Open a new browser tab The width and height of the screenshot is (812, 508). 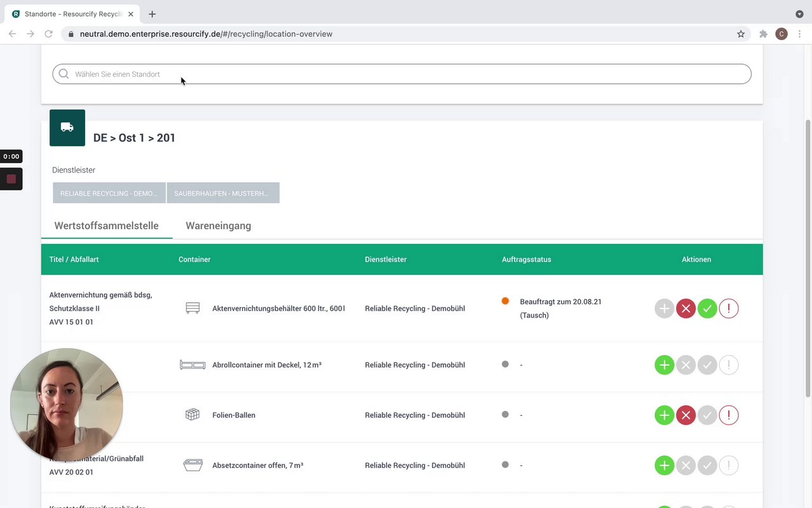152,14
